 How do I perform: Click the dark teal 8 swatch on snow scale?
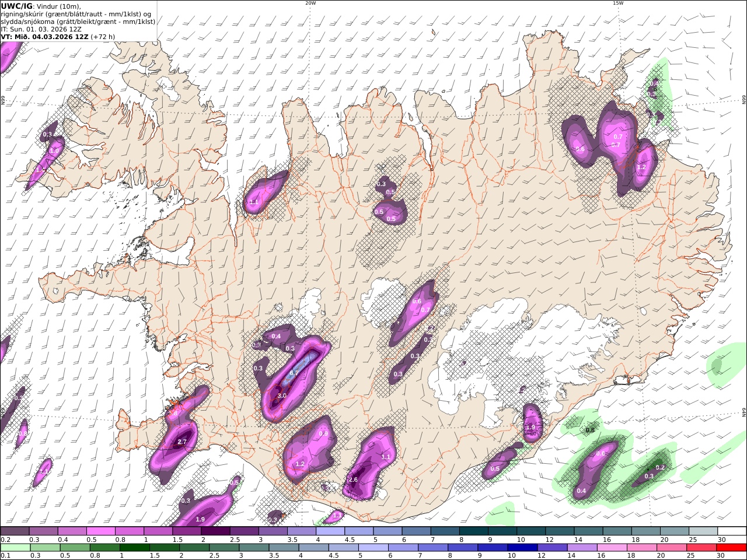click(474, 531)
